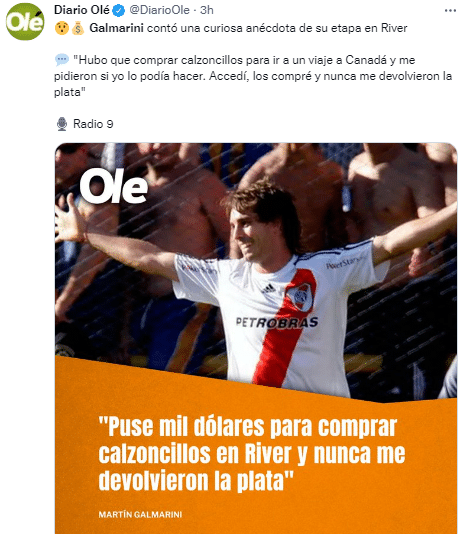Click the blue verified badge
This screenshot has width=466, height=534.
coord(119,11)
